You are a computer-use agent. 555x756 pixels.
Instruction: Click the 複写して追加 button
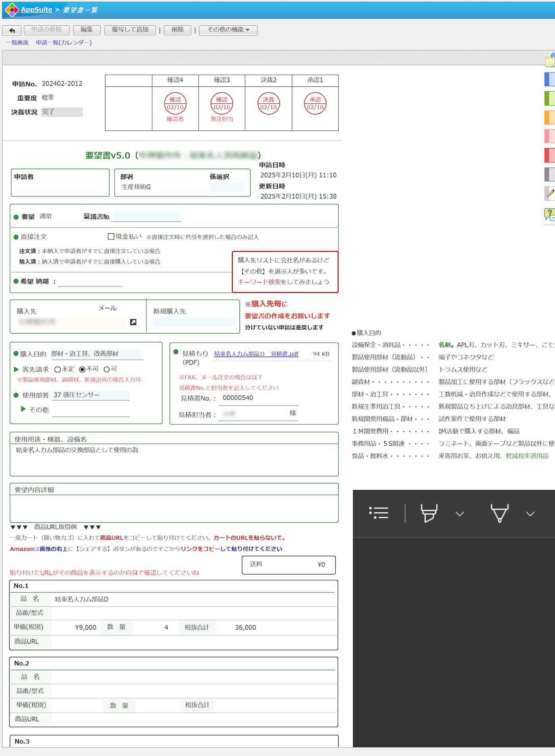pyautogui.click(x=130, y=30)
